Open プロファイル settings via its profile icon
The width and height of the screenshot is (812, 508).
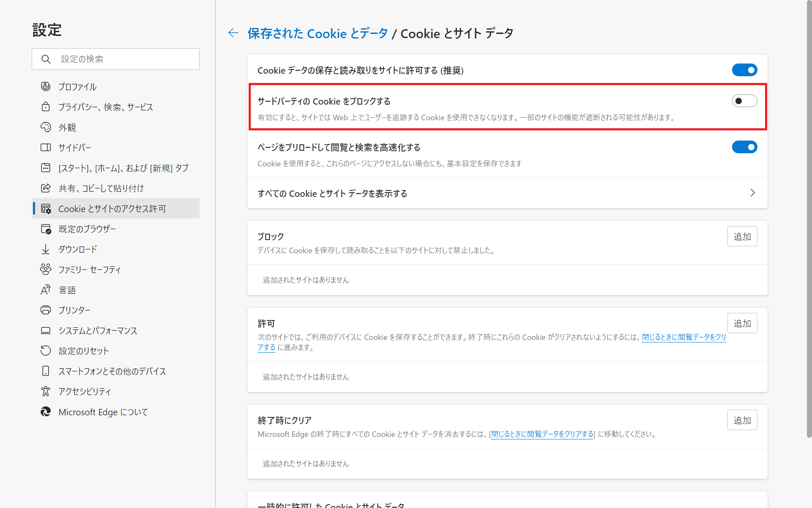(x=46, y=86)
